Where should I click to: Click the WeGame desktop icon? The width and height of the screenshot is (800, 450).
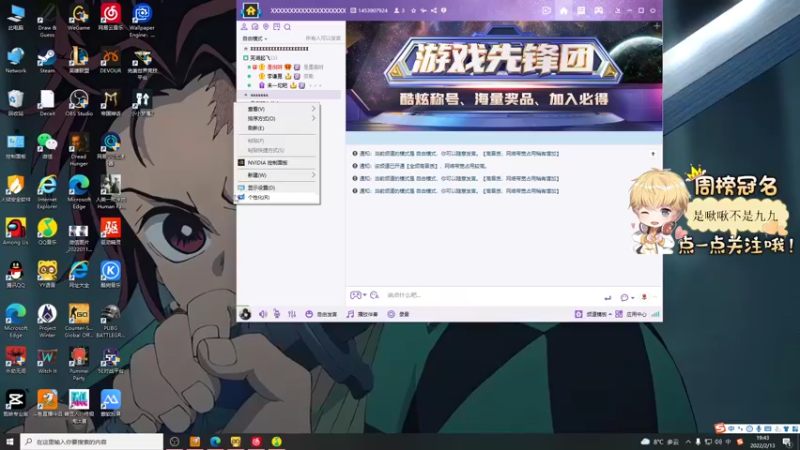point(79,17)
